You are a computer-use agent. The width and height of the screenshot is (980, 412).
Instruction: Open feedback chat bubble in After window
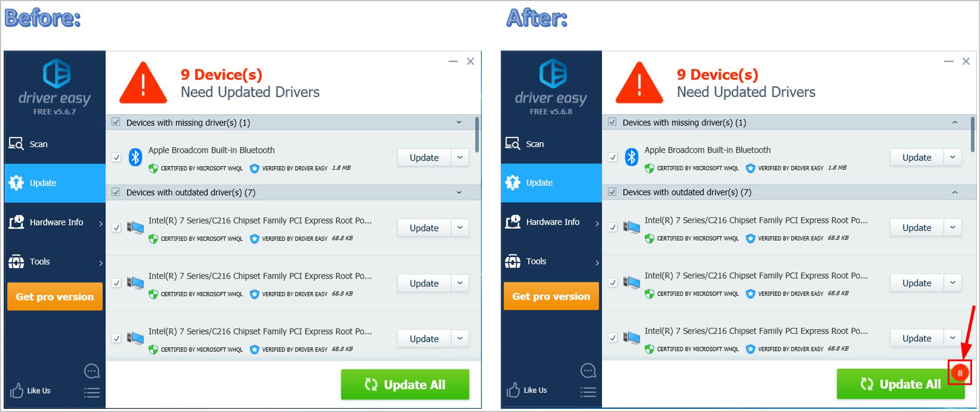[x=588, y=370]
